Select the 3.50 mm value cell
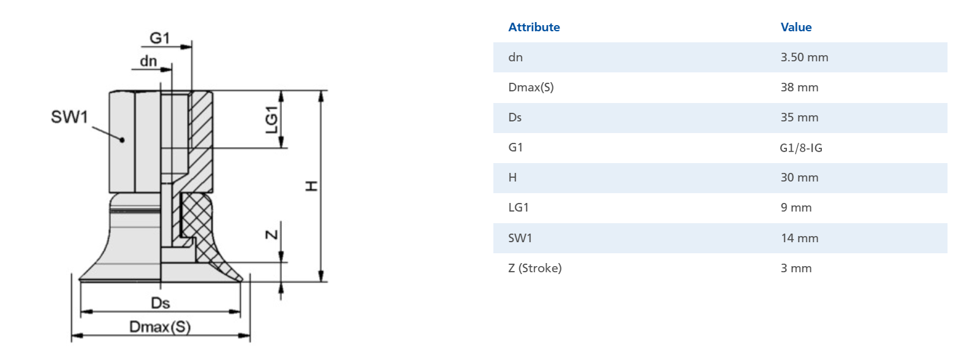Image resolution: width=980 pixels, height=363 pixels. [804, 57]
